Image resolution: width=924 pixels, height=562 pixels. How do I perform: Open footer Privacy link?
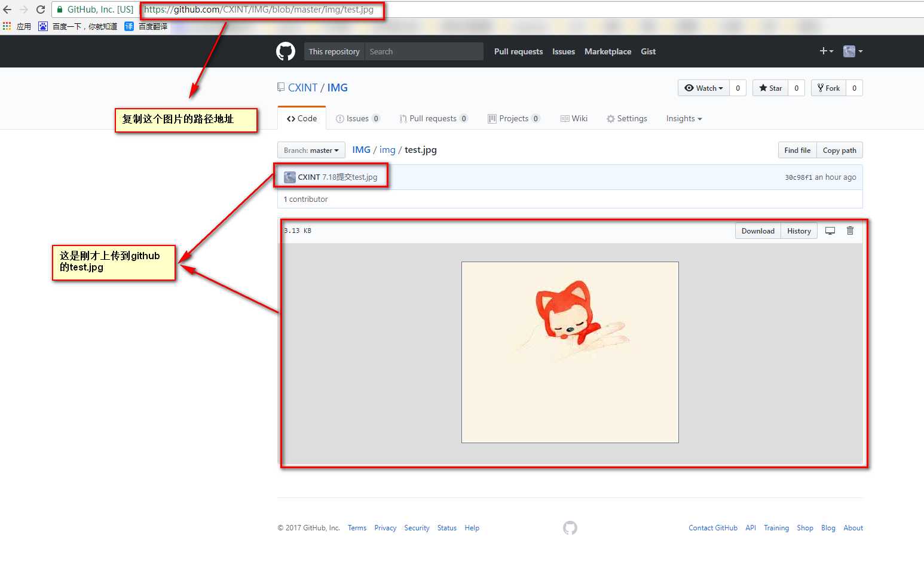click(x=385, y=528)
